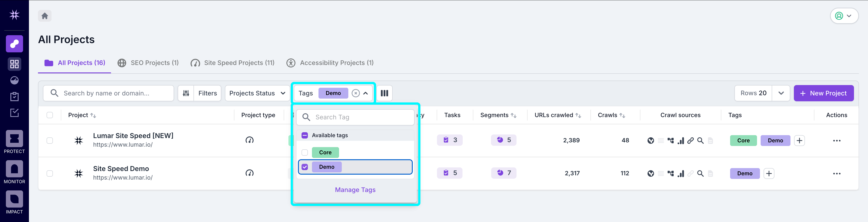Click search console magnifier icon in Site Speed Demo row

tap(700, 173)
